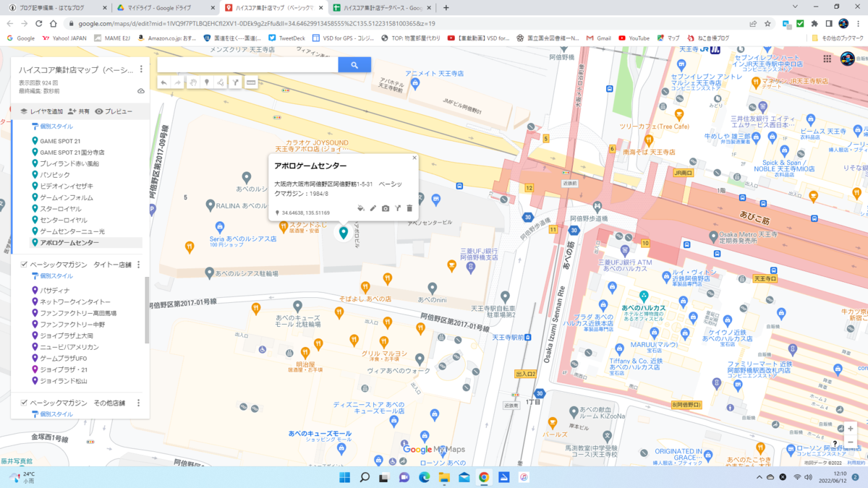Select the add directions tool
Screen dimensions: 868x488
point(236,83)
